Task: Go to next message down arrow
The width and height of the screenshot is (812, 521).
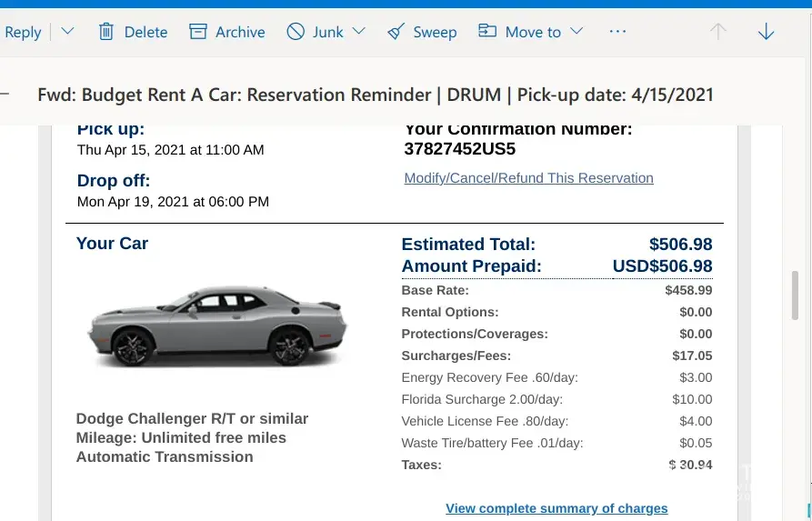Action: click(766, 32)
